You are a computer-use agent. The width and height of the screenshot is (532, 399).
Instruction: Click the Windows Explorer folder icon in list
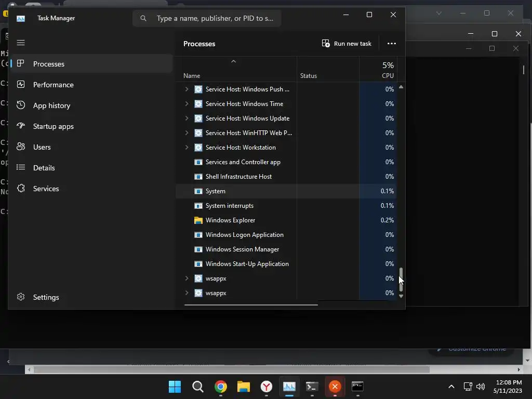point(198,220)
